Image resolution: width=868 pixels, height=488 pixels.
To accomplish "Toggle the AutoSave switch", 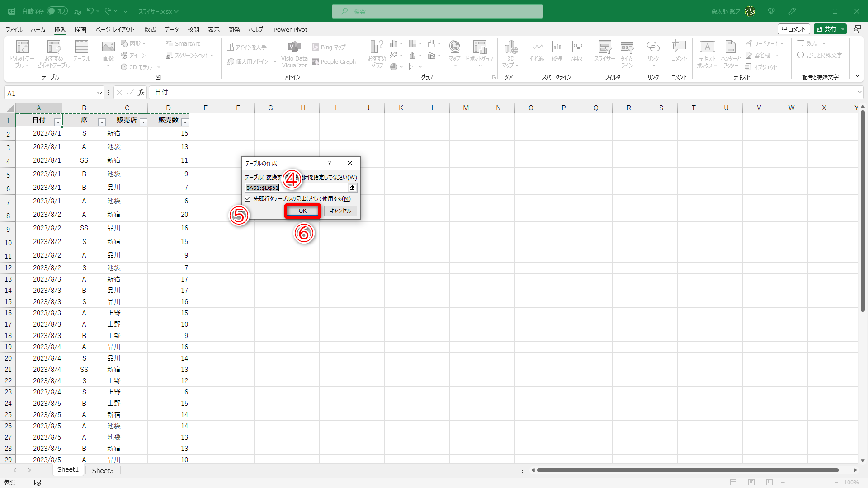I will [x=57, y=11].
